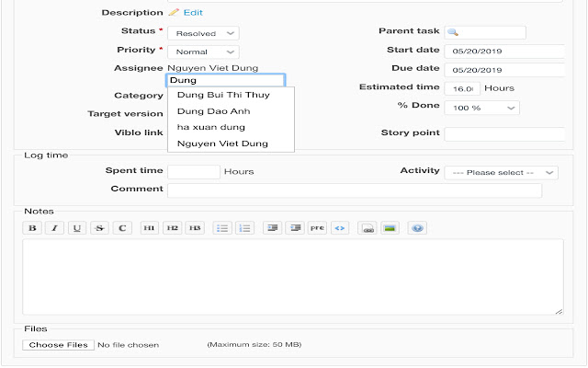Screen dimensions: 588x368
Task: Click the Parent task magnifier icon
Action: click(453, 32)
